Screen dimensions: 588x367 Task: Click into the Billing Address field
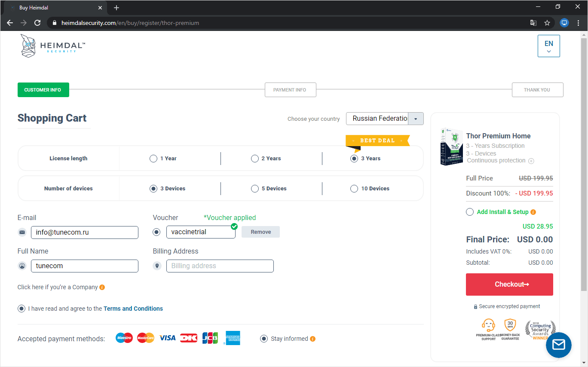(x=220, y=266)
